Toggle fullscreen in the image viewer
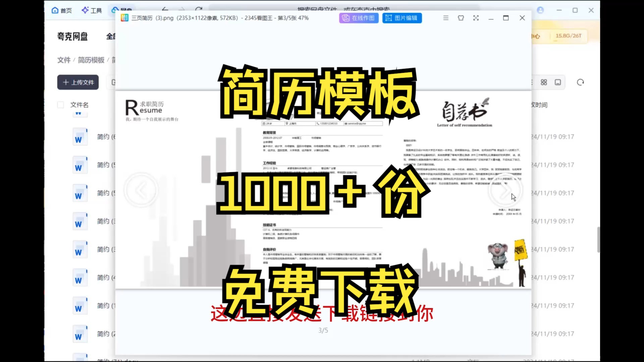 pyautogui.click(x=476, y=18)
